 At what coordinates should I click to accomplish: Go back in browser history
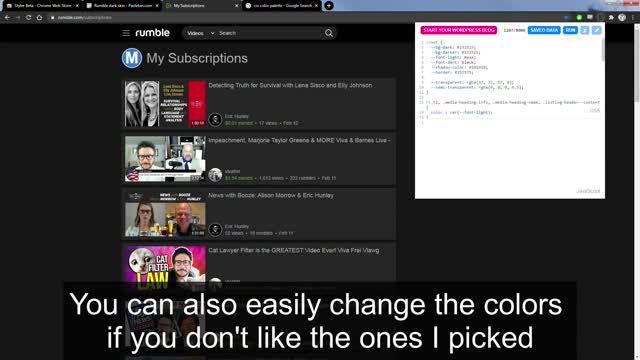click(x=7, y=18)
